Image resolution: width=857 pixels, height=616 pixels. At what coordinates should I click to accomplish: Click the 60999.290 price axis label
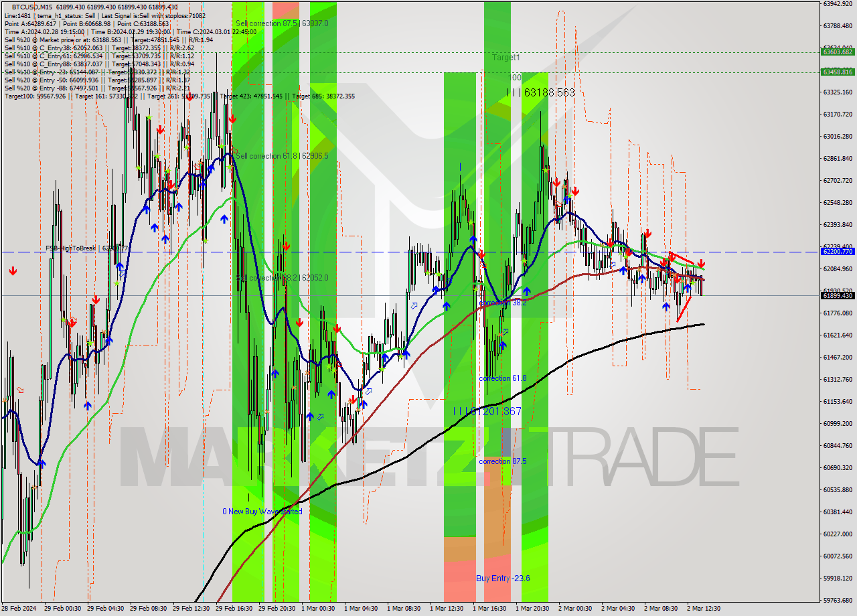(838, 423)
